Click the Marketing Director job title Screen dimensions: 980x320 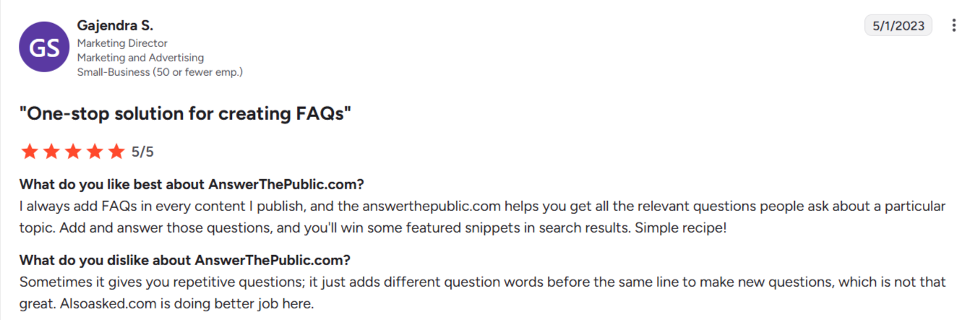[122, 43]
